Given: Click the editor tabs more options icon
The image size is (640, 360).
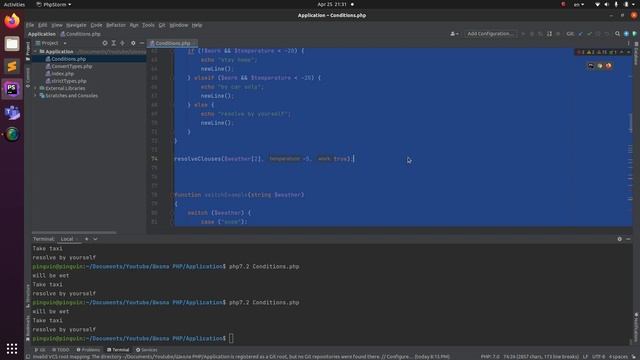Looking at the screenshot, I should pos(628,43).
